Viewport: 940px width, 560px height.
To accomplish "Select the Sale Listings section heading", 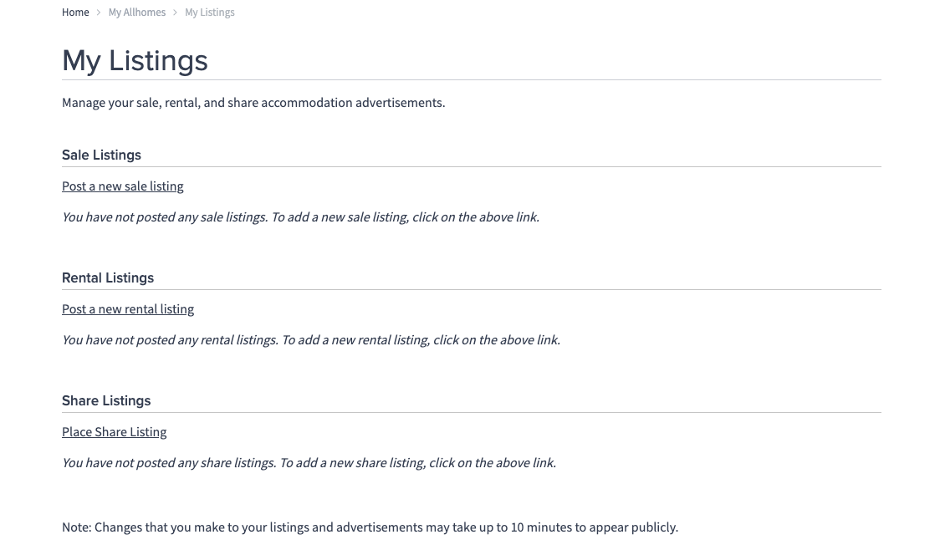I will coord(101,155).
